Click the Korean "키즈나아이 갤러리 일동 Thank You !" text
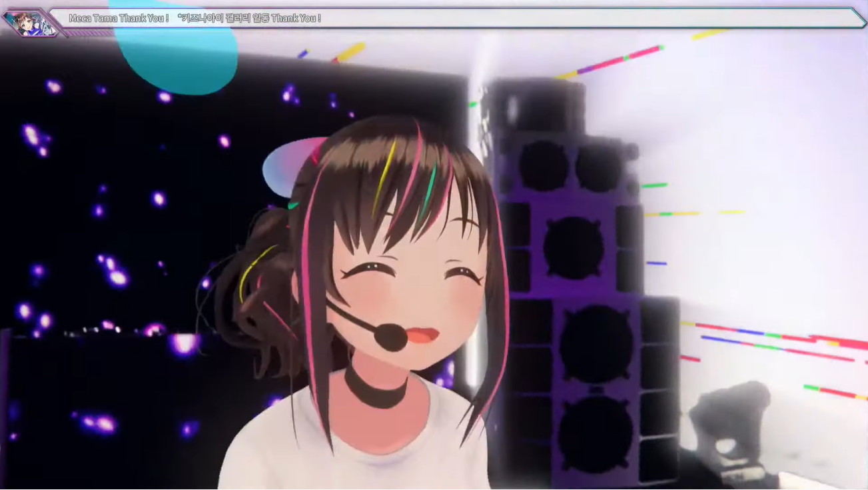Screen dimensions: 868x490 [250, 18]
